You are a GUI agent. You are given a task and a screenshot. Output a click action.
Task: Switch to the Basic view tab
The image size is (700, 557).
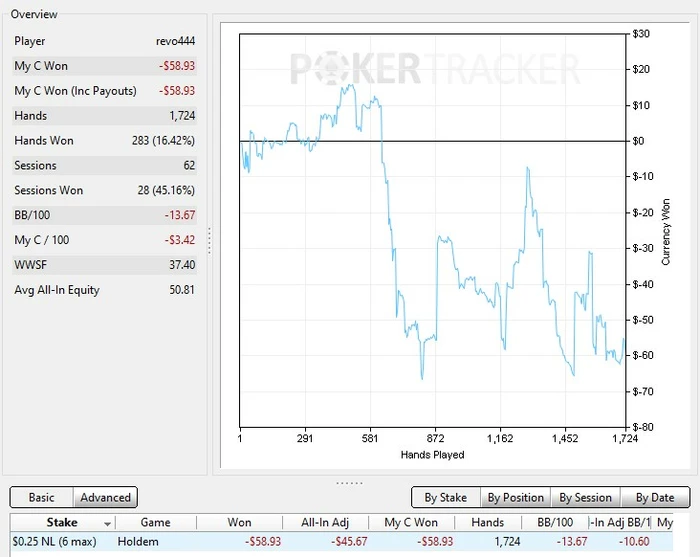coord(42,497)
